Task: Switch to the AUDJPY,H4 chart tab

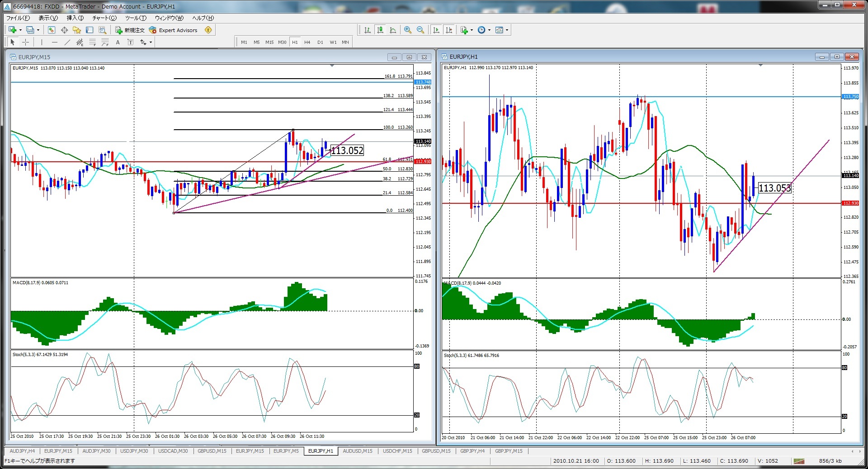Action: pyautogui.click(x=22, y=451)
